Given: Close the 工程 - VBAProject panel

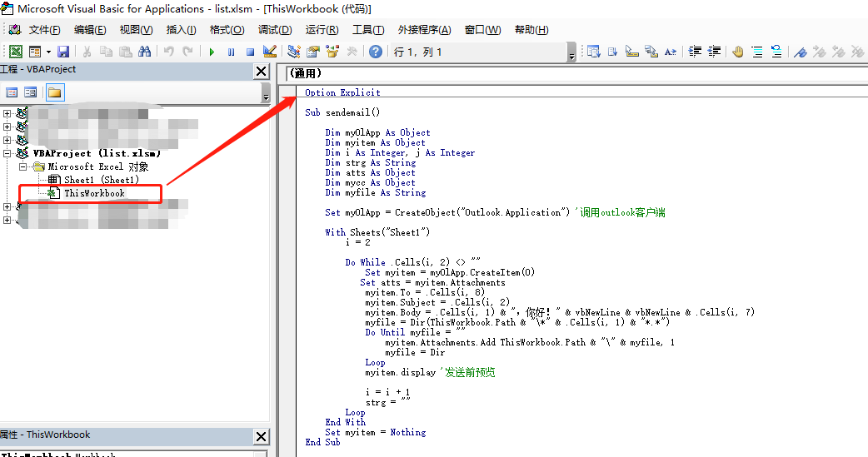Looking at the screenshot, I should pos(262,72).
